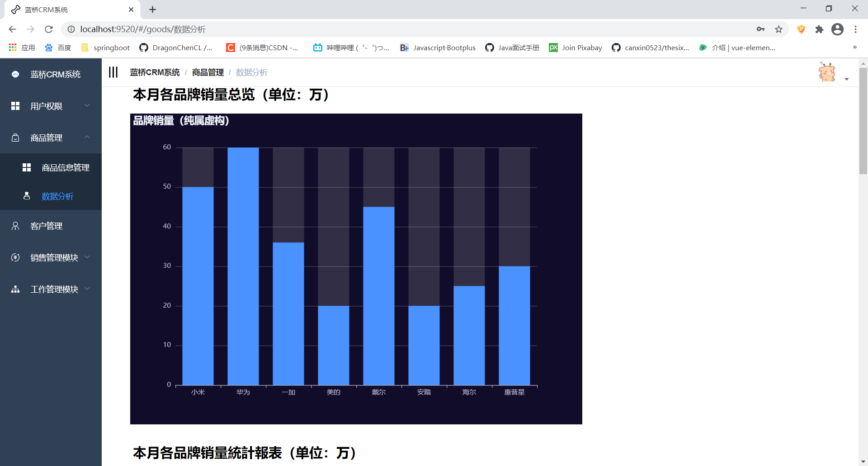Screen dimensions: 868x466
Task: Close the 蓝桥CRM系统 tab
Action: [x=131, y=10]
